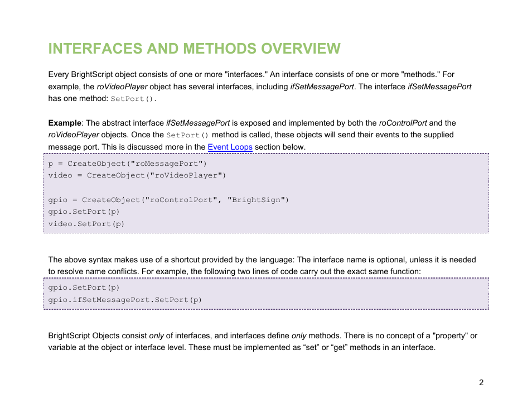Click the "Event Loops" hyperlink
This screenshot has height=412, width=532.
[x=230, y=147]
